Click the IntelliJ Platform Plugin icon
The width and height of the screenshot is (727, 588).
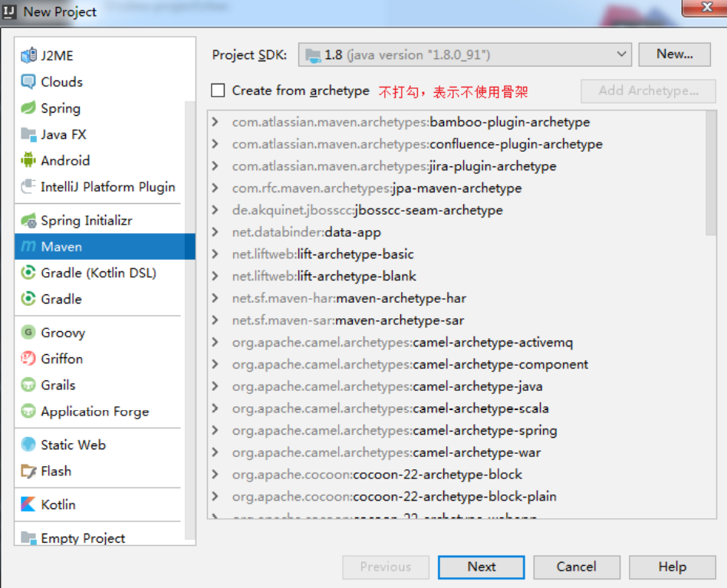pyautogui.click(x=28, y=187)
